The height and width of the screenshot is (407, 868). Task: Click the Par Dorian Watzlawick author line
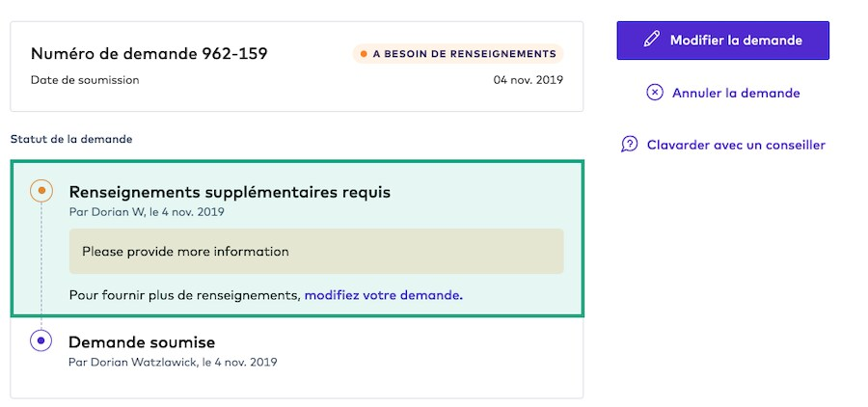[x=173, y=362]
